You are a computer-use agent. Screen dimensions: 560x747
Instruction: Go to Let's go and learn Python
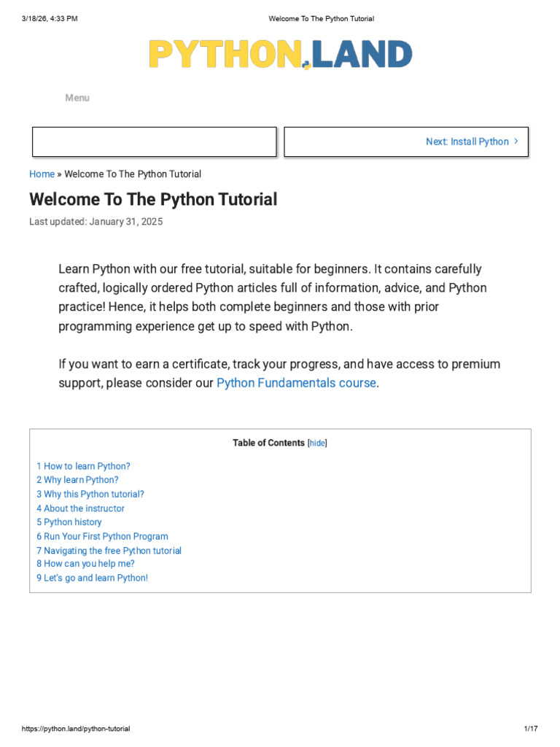[92, 578]
